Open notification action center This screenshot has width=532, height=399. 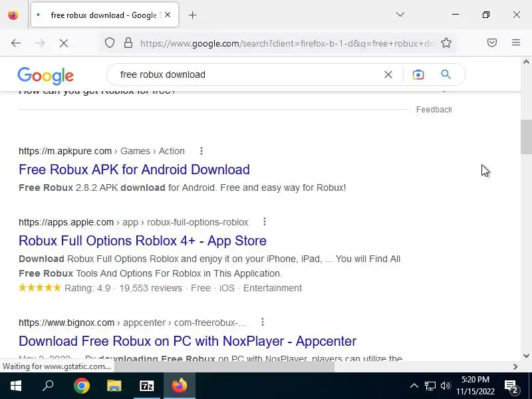click(x=512, y=386)
